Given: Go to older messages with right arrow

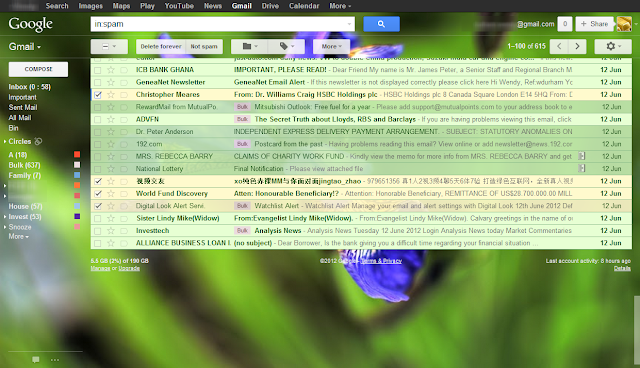Looking at the screenshot, I should [577, 47].
